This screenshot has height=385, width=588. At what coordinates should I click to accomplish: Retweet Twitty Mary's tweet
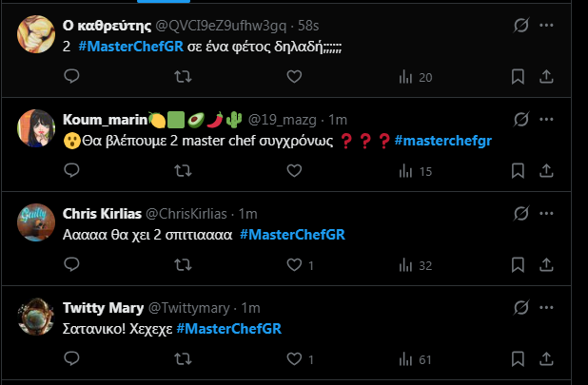(183, 359)
